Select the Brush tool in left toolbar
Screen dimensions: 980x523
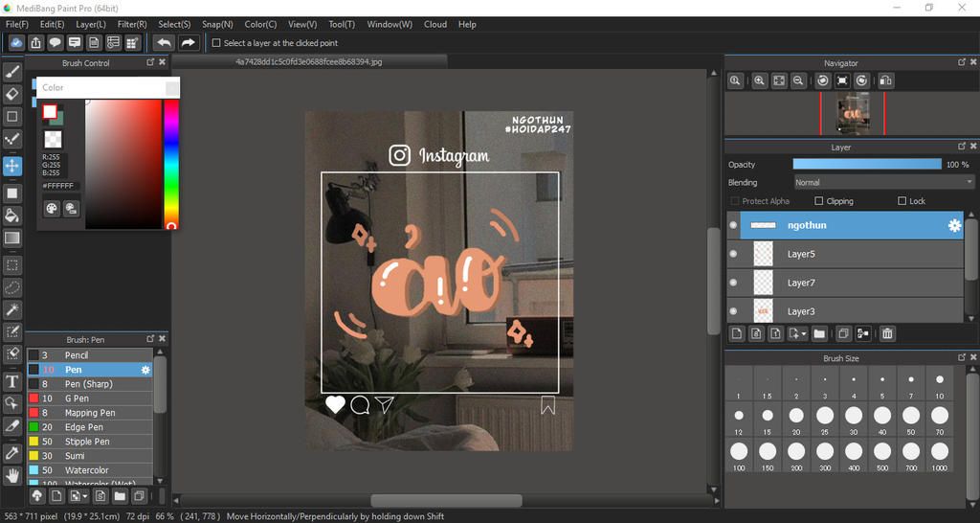pyautogui.click(x=11, y=72)
